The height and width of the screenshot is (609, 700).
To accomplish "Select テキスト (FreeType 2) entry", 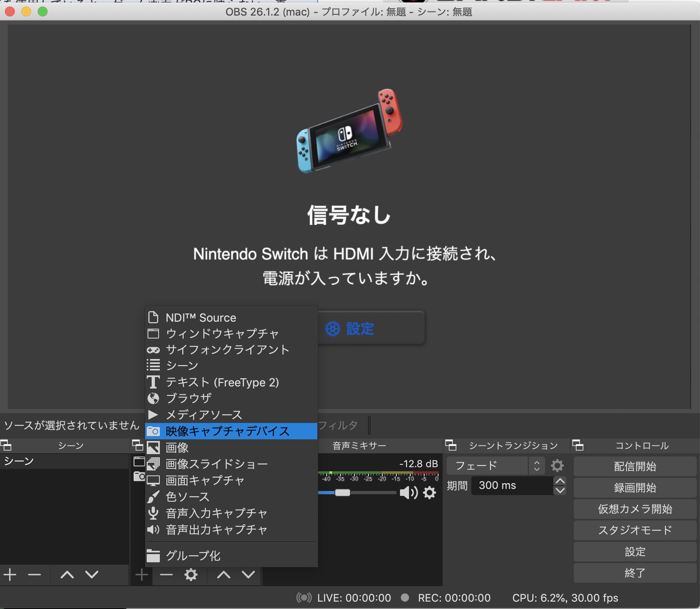I will [231, 382].
